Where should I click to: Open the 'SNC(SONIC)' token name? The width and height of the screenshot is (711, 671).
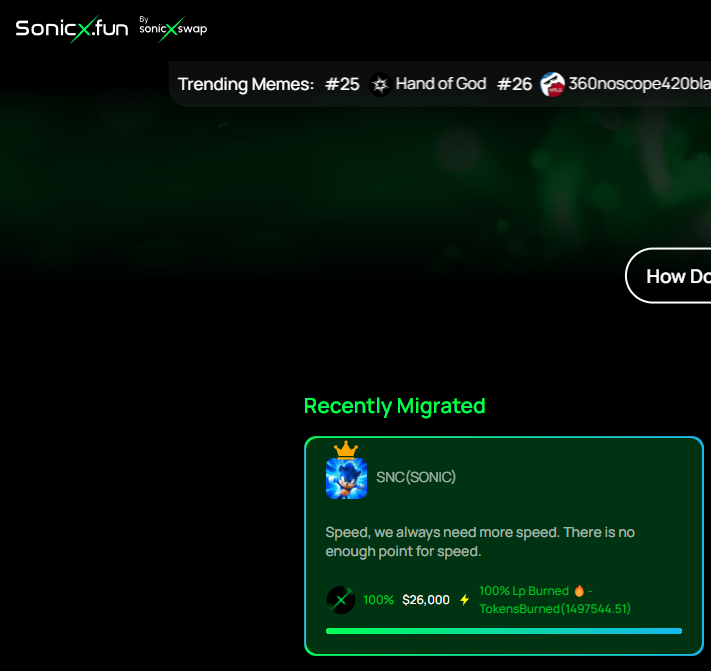click(x=416, y=477)
